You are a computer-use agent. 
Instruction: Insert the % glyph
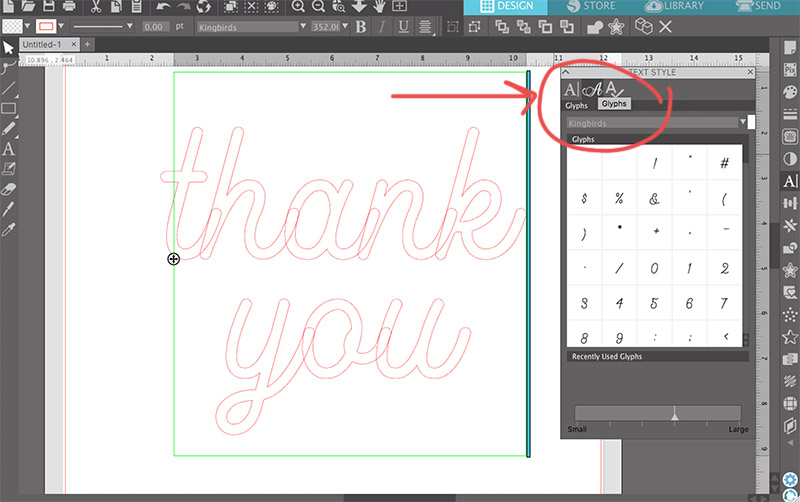pyautogui.click(x=619, y=198)
